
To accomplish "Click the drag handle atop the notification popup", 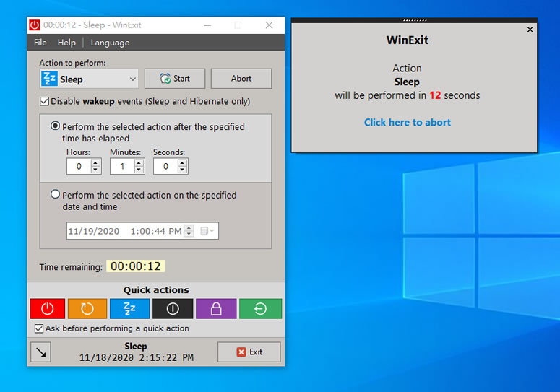I will (415, 20).
